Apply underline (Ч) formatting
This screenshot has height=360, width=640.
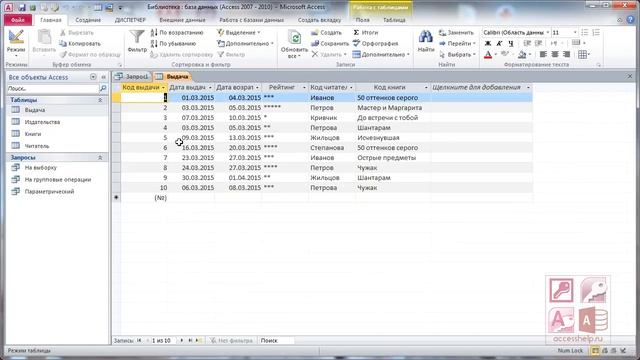tap(511, 43)
